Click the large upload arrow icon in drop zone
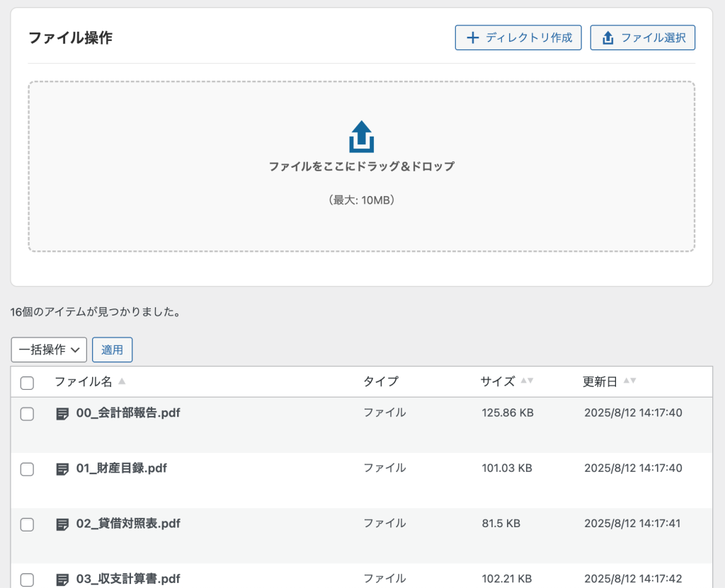 (x=361, y=137)
